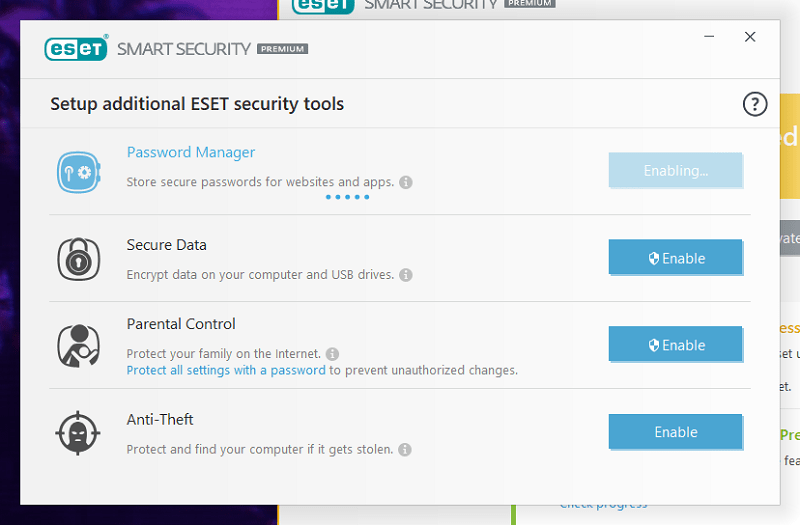Minimize the ESET setup window

709,37
